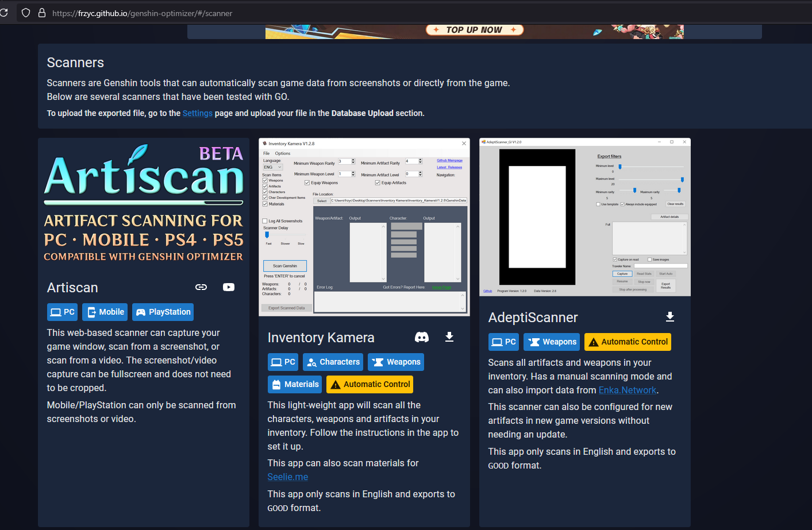
Task: Click the "AdeptiScanner" card title
Action: pos(533,318)
